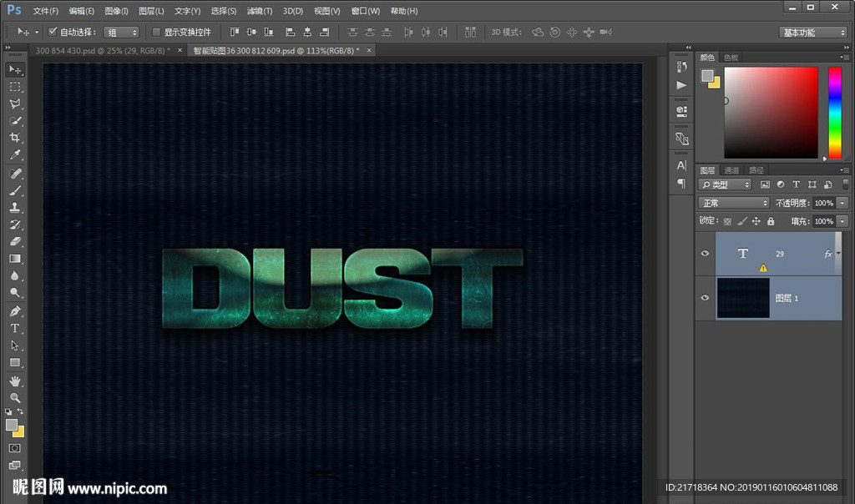
Task: Close the 300 854 430.psd document tab
Action: 180,50
